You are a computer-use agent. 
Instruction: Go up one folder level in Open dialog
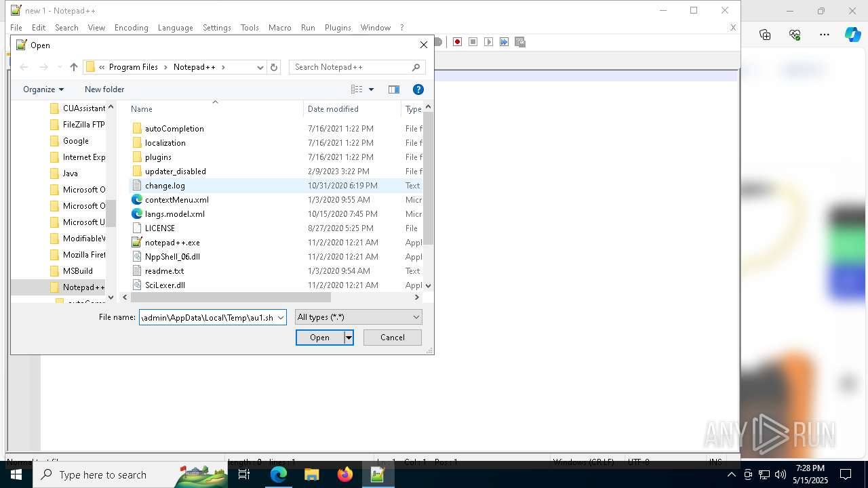click(x=74, y=67)
